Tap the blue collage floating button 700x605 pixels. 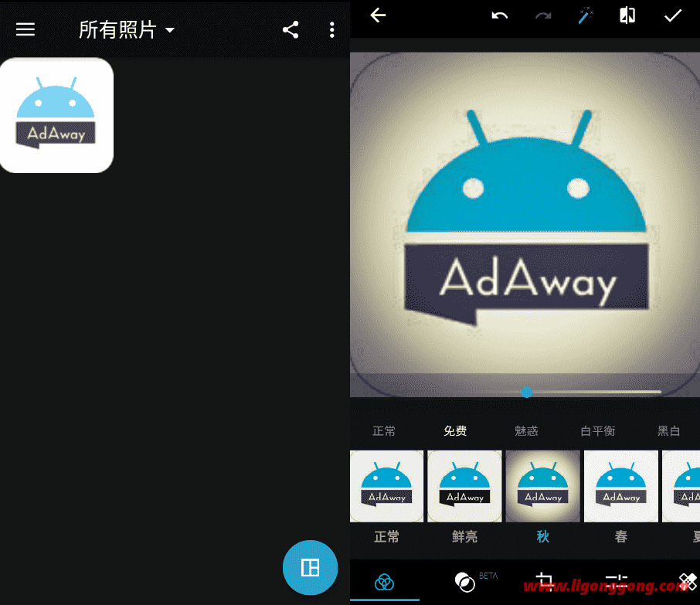tap(311, 567)
